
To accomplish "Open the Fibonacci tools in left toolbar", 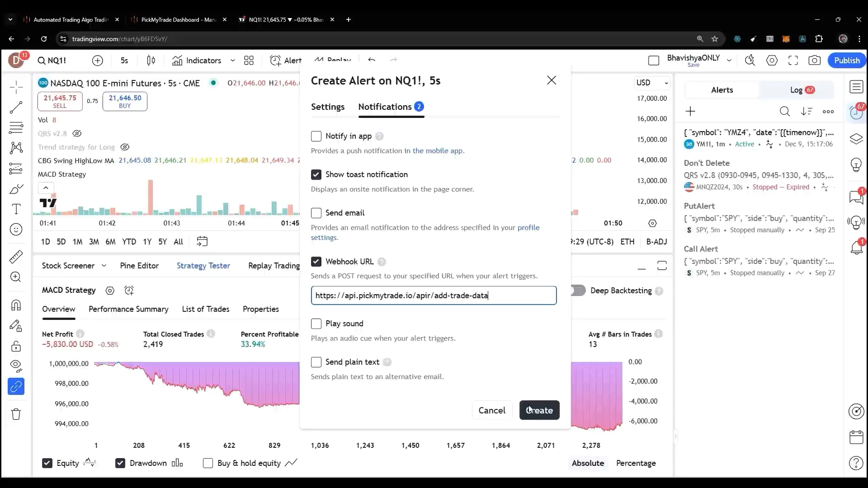I will point(16,128).
